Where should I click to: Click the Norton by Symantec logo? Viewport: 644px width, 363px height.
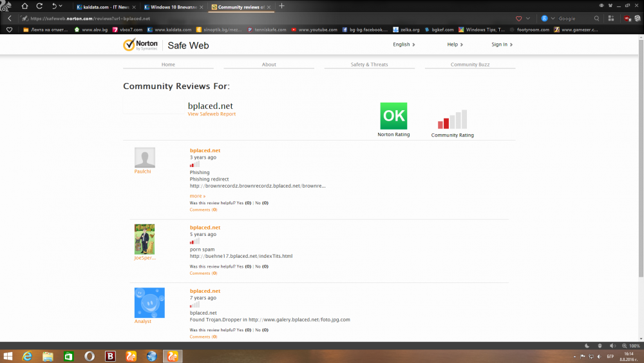tap(140, 44)
